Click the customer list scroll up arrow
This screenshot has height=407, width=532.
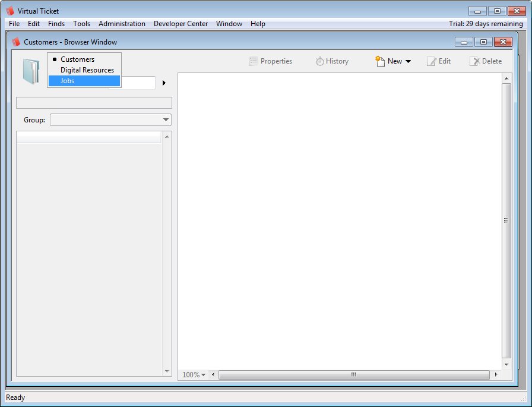pyautogui.click(x=167, y=137)
